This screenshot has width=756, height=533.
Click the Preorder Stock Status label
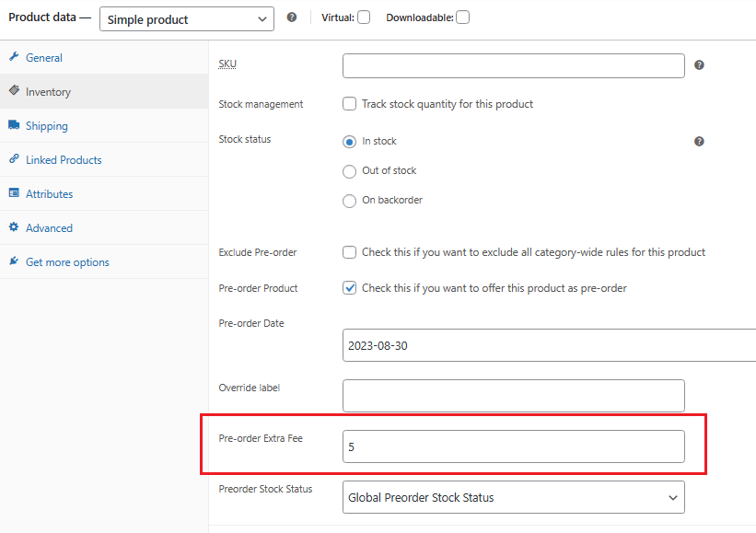point(265,489)
